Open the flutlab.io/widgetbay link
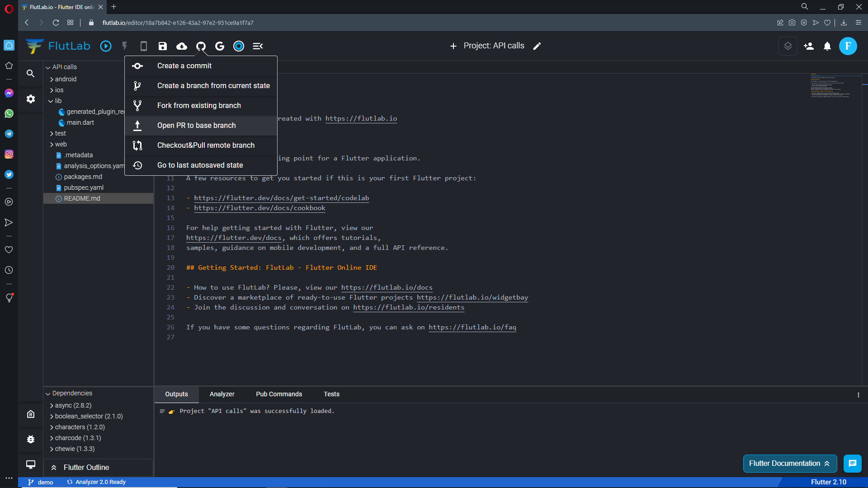The height and width of the screenshot is (488, 868). [x=472, y=297]
